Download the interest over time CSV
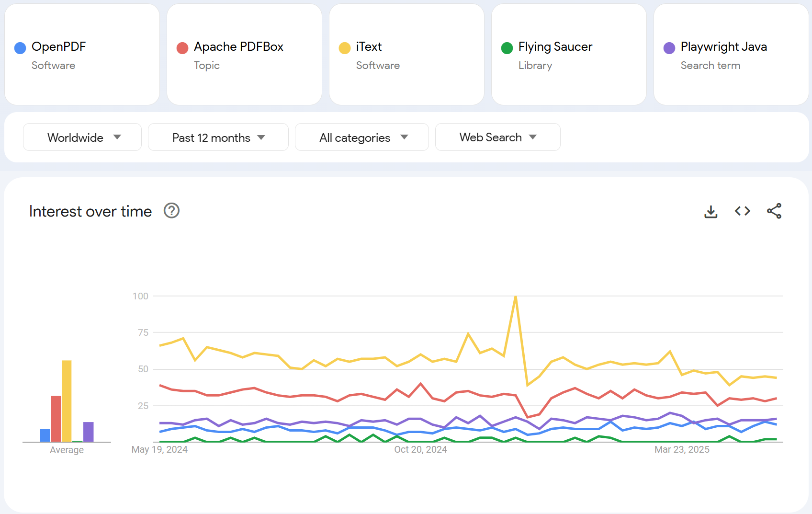 click(711, 211)
